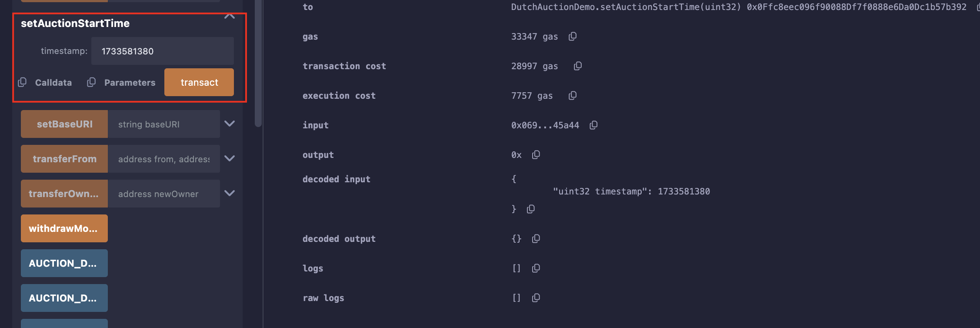
Task: Run the withdrawMoney function
Action: coord(64,228)
